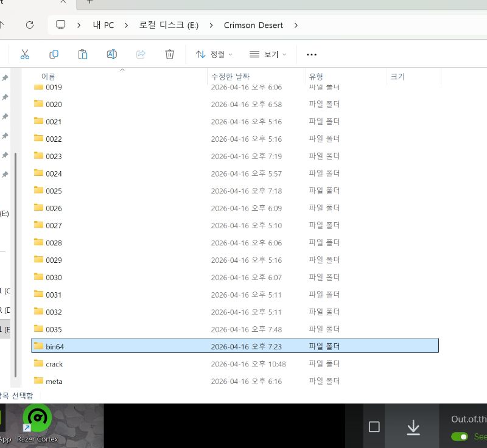Open the three-dot more options menu

click(x=312, y=54)
